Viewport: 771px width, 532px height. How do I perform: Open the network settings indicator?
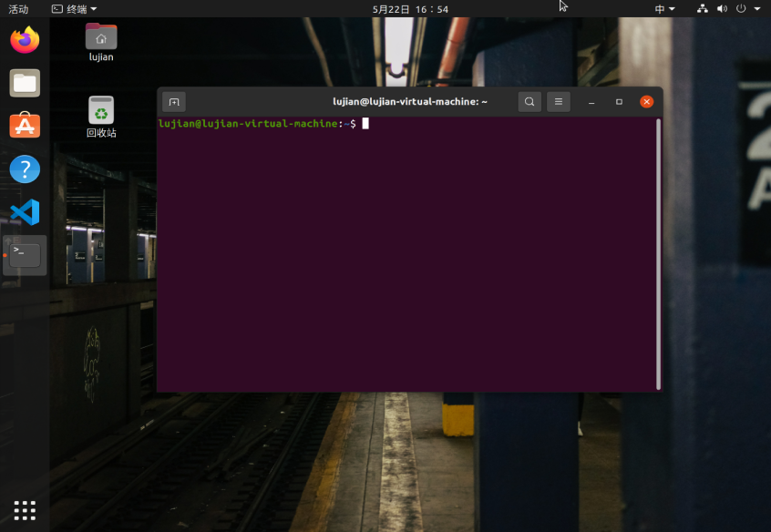[702, 9]
